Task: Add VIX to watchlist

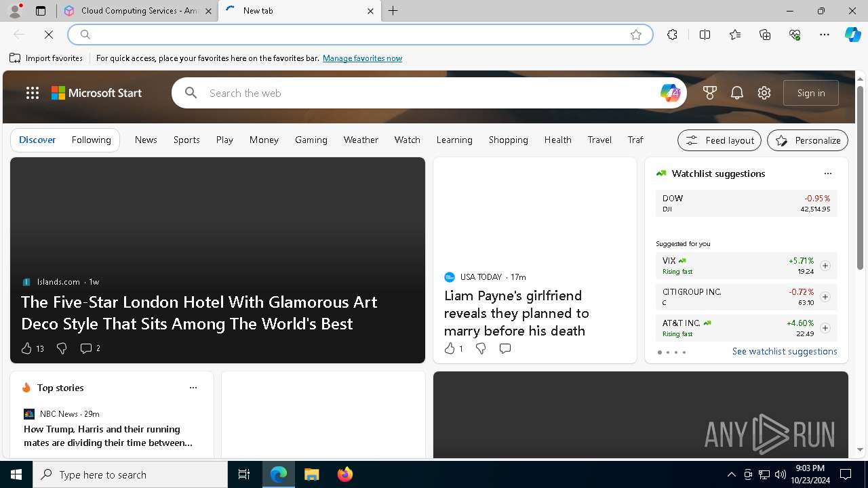Action: pyautogui.click(x=825, y=266)
